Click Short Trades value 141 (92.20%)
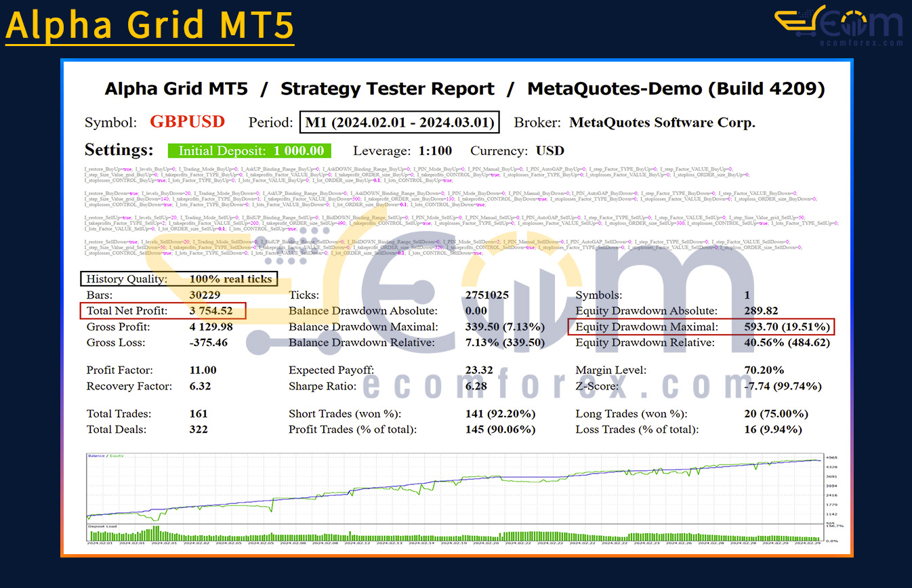Screen dimensions: 912x588 [x=500, y=413]
